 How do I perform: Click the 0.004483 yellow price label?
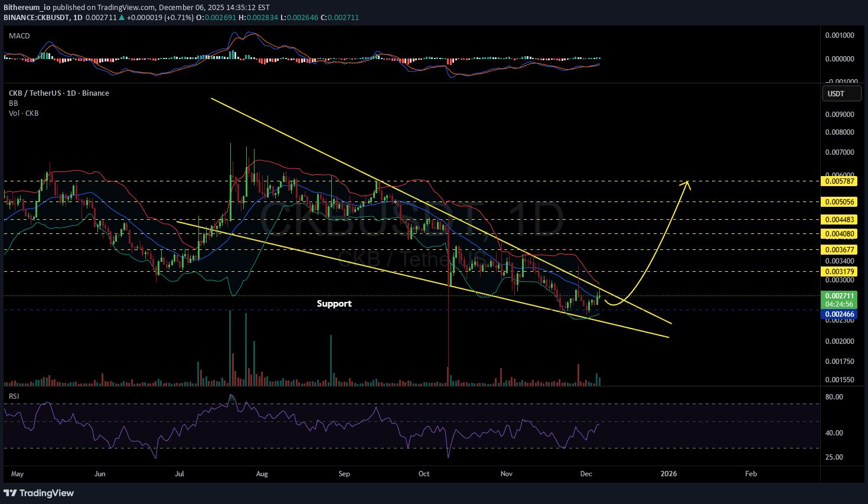(x=838, y=220)
